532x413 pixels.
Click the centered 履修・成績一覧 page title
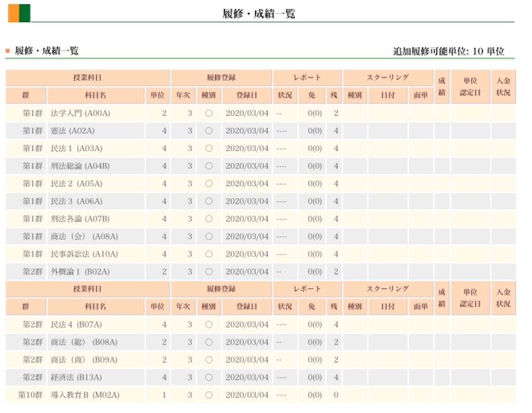(x=259, y=14)
